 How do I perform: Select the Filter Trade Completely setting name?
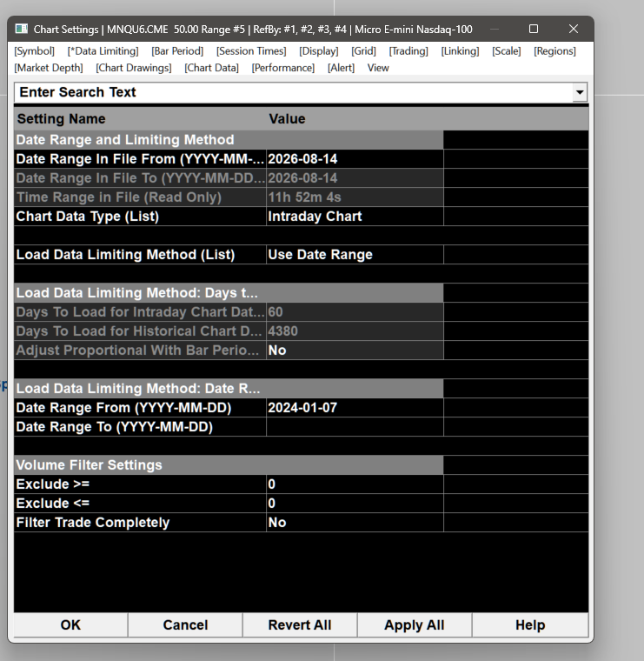click(140, 523)
